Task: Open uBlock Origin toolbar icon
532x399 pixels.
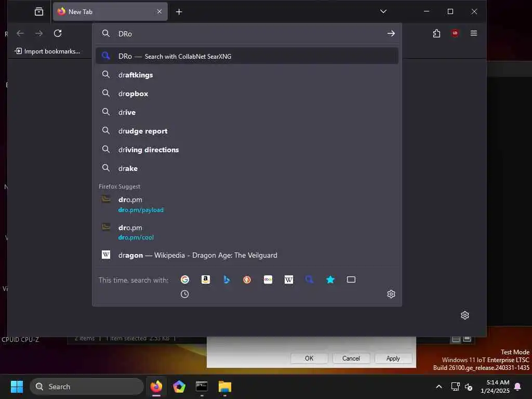Action: (455, 33)
